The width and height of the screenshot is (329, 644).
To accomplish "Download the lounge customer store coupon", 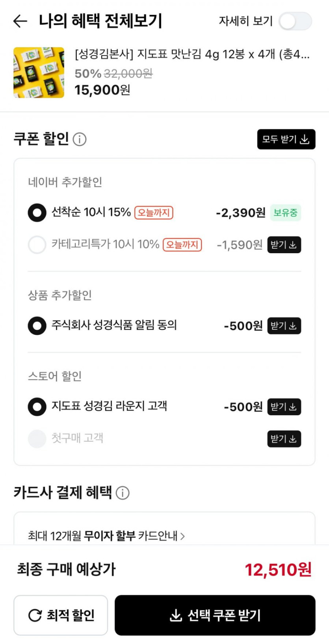I will point(284,407).
